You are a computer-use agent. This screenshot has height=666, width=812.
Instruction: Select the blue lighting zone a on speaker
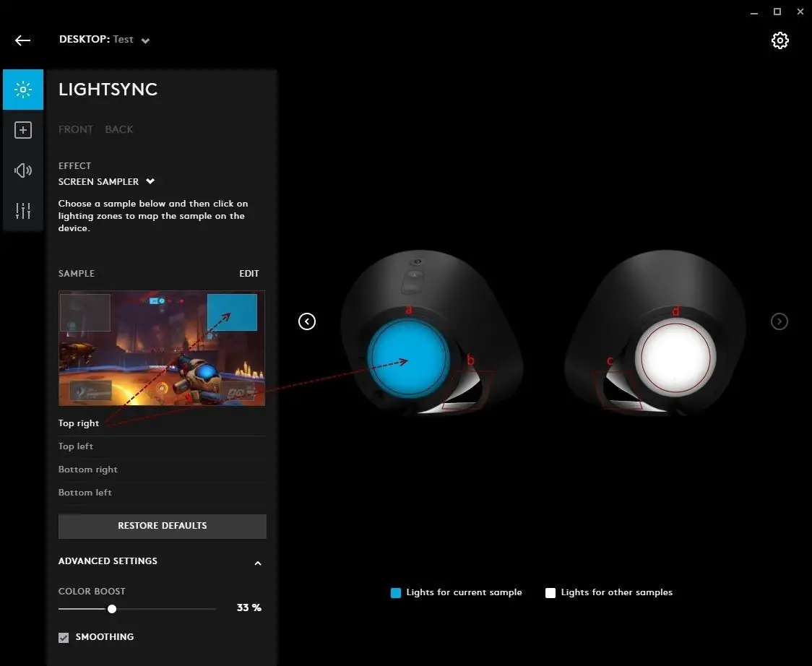pyautogui.click(x=409, y=358)
